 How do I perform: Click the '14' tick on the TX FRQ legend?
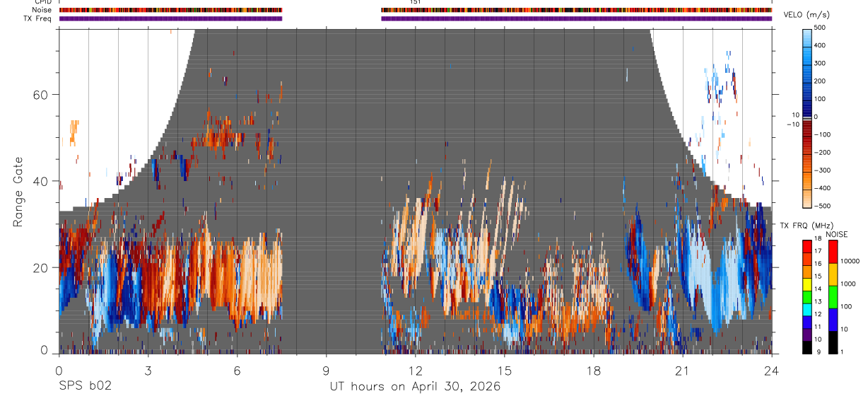click(819, 289)
